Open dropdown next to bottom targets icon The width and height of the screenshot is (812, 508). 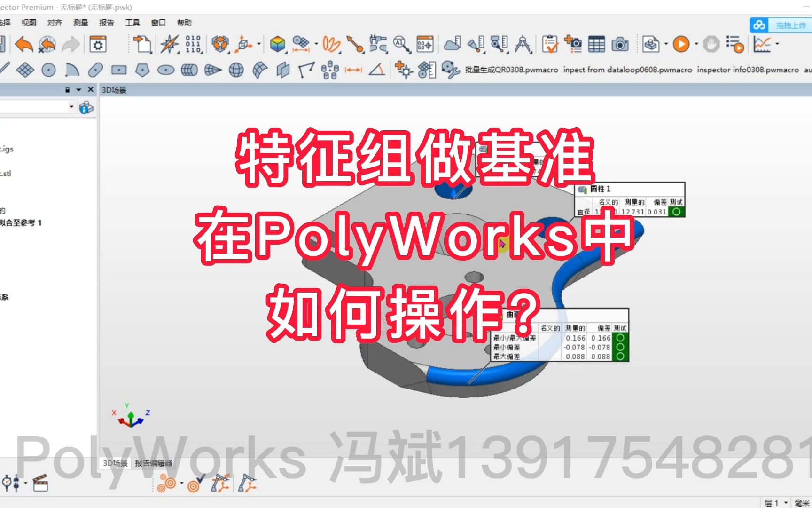182,483
